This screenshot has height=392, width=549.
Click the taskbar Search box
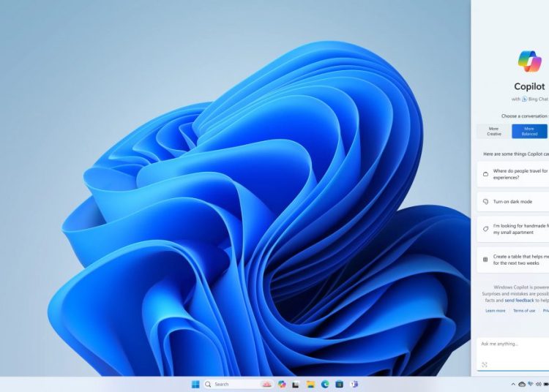point(238,384)
